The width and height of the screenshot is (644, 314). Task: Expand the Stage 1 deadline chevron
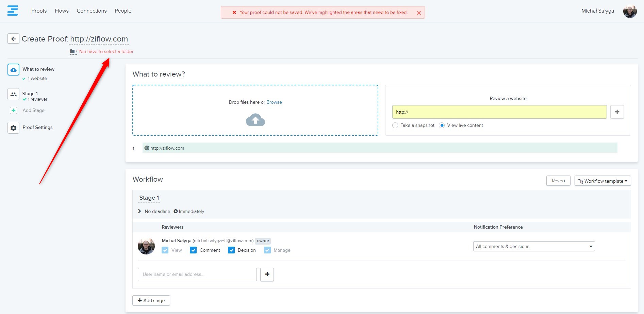point(139,211)
